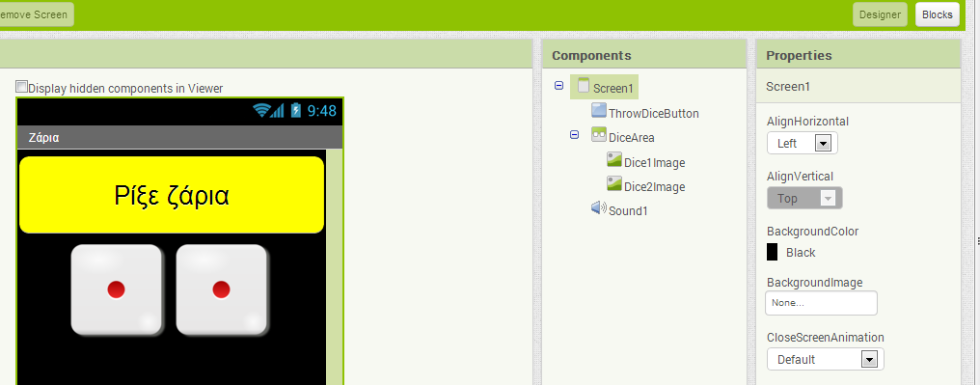Click the signal strength icon in phone preview
Image resolution: width=980 pixels, height=385 pixels.
pyautogui.click(x=278, y=111)
